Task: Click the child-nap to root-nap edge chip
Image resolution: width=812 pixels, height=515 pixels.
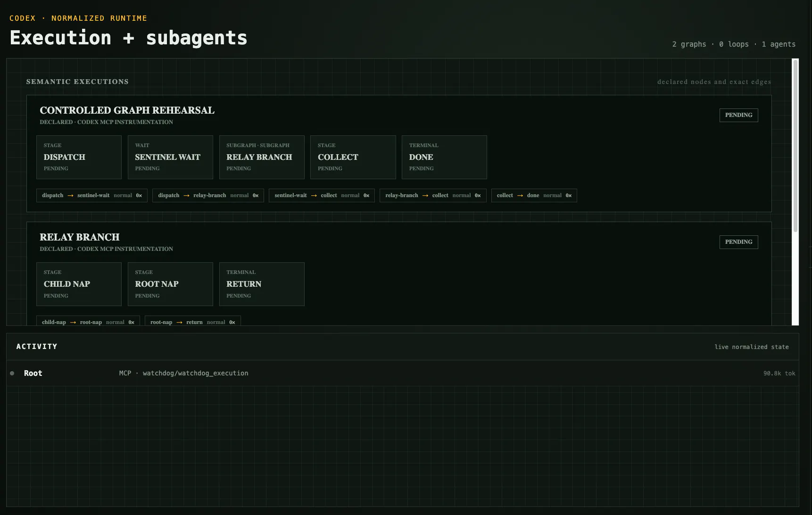Action: (88, 321)
